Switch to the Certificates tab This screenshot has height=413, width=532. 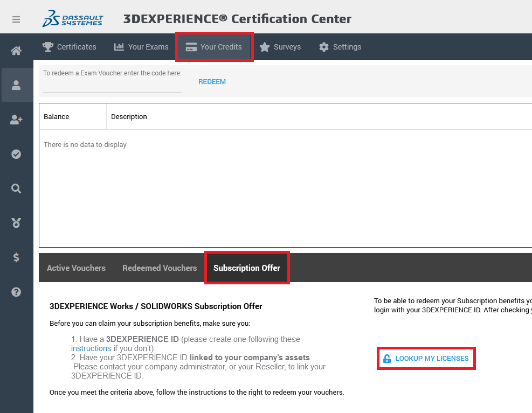click(x=70, y=47)
